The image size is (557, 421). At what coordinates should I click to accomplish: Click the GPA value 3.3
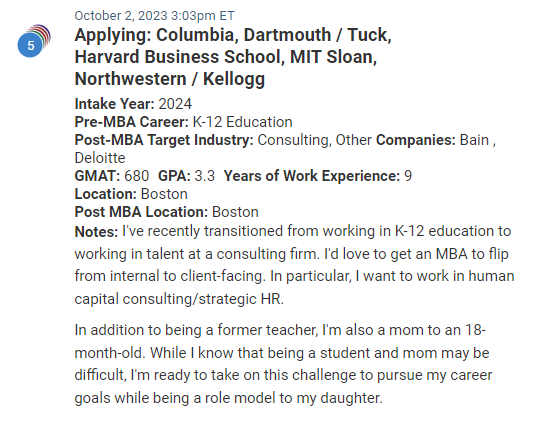tap(205, 176)
